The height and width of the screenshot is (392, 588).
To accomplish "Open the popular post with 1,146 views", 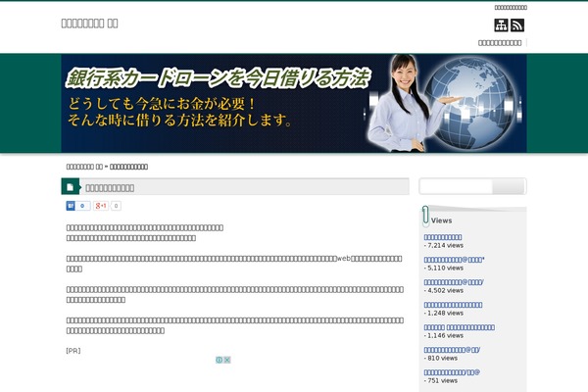I will [x=460, y=327].
